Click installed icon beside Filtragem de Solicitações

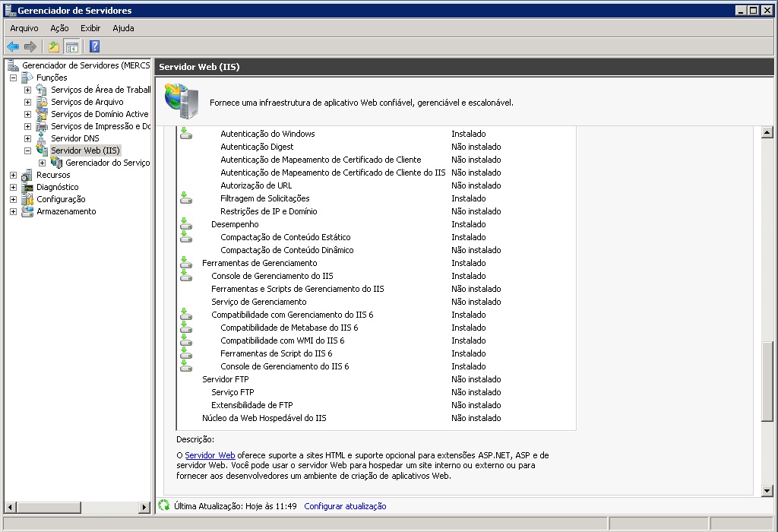coord(186,198)
